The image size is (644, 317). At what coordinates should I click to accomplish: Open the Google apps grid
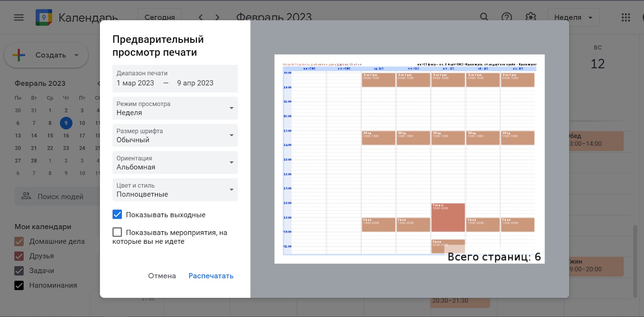625,17
